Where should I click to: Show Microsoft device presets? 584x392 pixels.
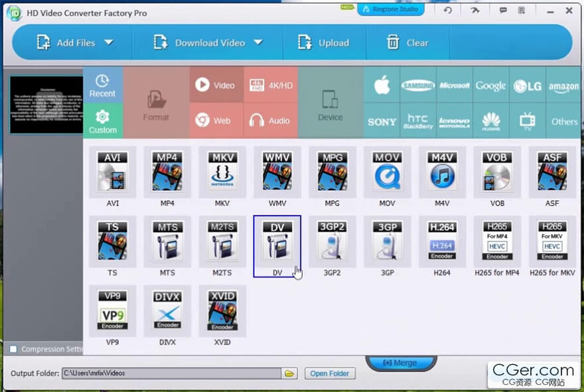455,86
